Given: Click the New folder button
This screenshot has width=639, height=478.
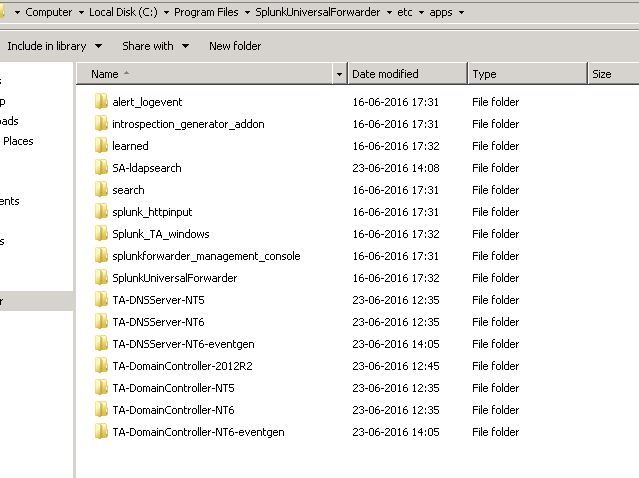Looking at the screenshot, I should coord(235,46).
